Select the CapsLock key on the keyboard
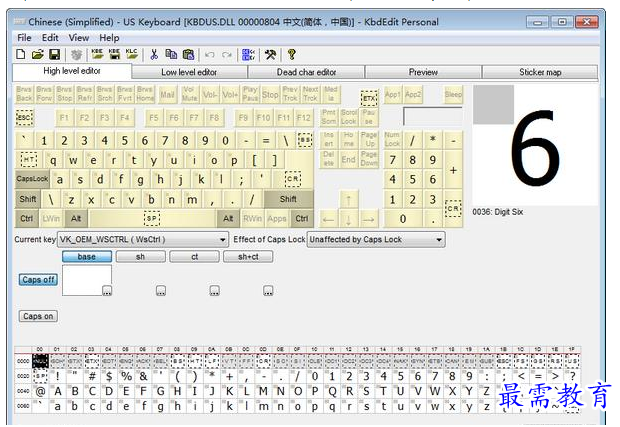620x427 pixels. tap(32, 179)
